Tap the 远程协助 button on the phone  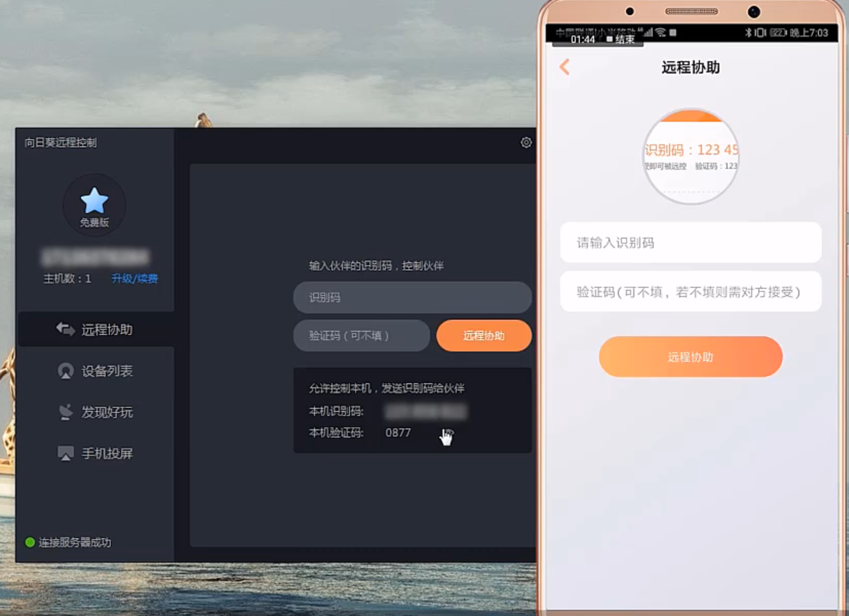pos(690,357)
